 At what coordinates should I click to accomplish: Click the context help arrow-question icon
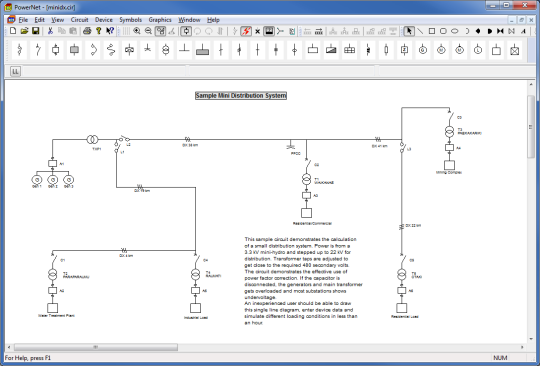pyautogui.click(x=110, y=31)
